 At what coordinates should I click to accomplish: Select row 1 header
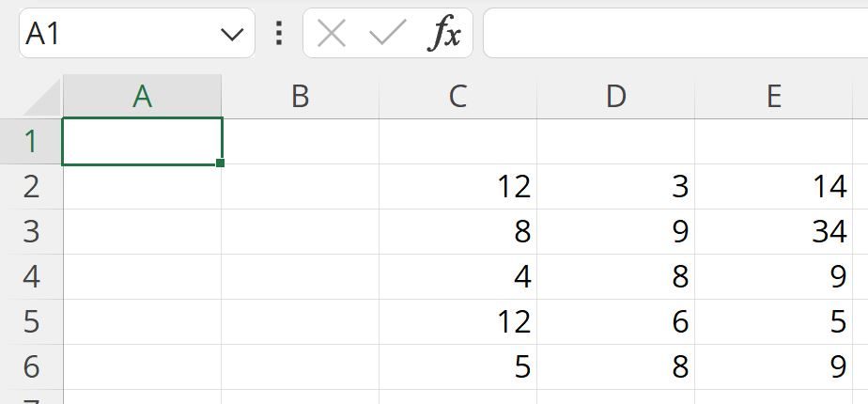click(31, 142)
